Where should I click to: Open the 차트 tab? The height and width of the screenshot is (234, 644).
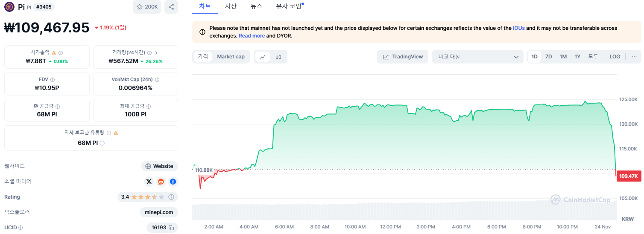pos(205,6)
